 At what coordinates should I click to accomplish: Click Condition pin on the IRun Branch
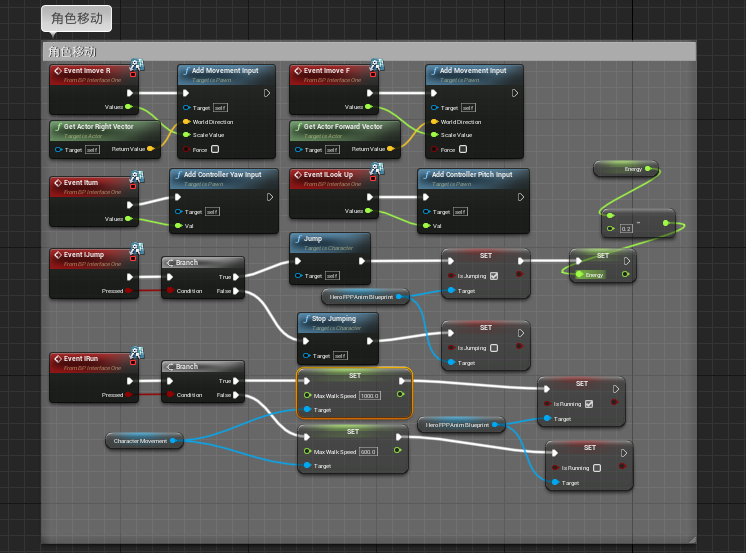pyautogui.click(x=170, y=395)
